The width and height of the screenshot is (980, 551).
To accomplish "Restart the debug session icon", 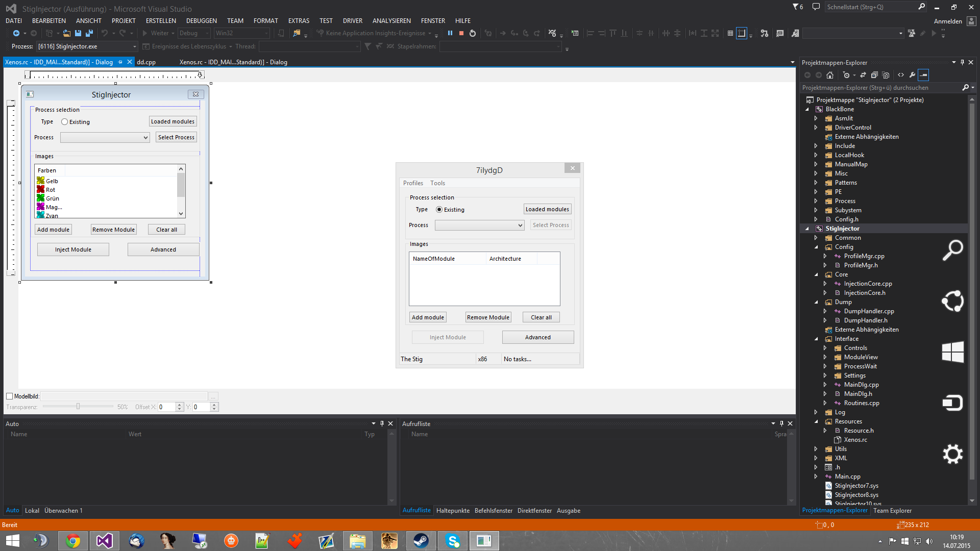I will coord(472,33).
